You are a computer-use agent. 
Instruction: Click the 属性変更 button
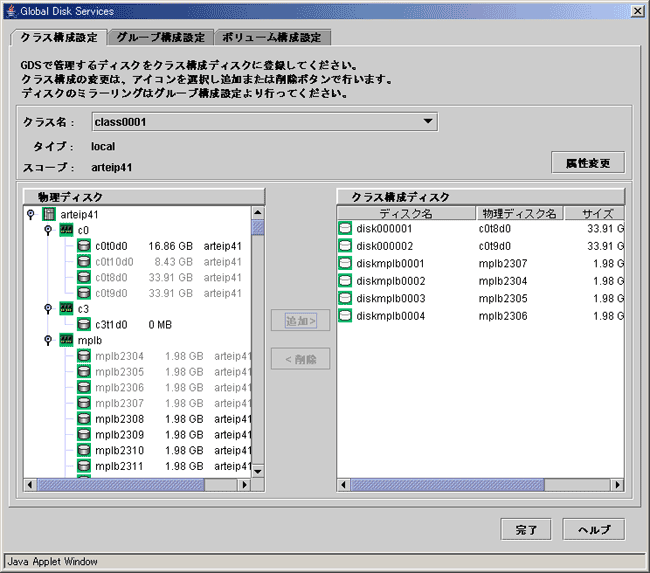(588, 163)
